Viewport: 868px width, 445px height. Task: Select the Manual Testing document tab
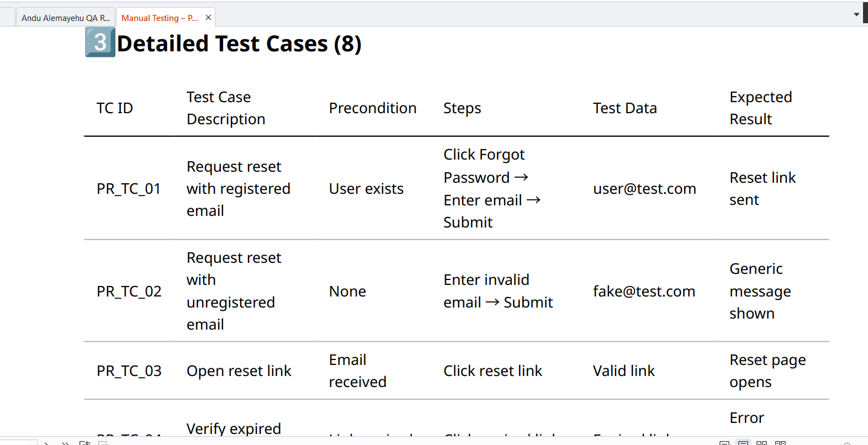click(x=159, y=18)
